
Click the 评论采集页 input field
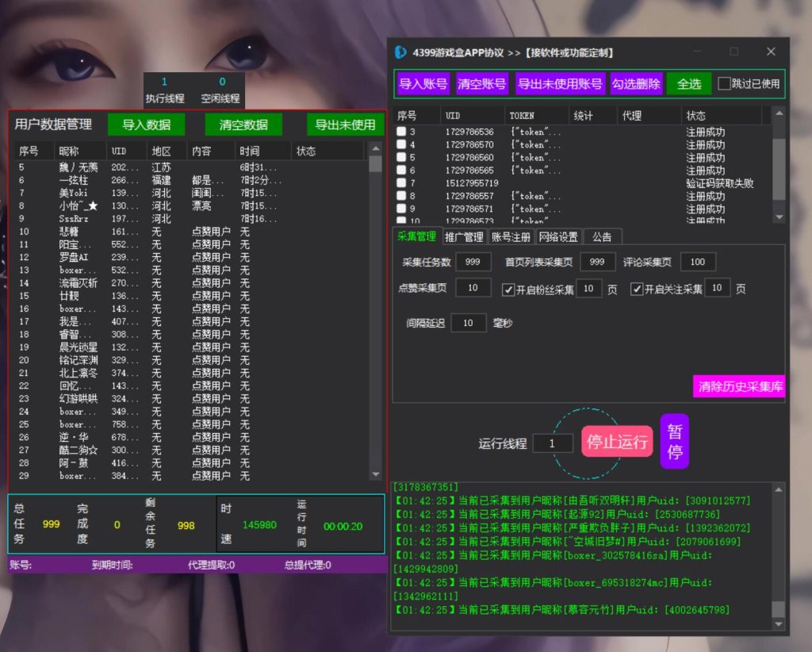click(698, 262)
